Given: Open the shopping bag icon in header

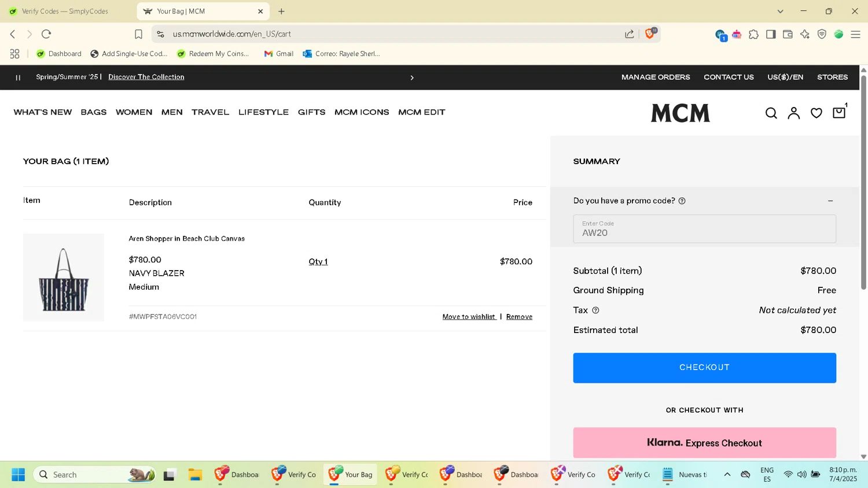Looking at the screenshot, I should [839, 112].
